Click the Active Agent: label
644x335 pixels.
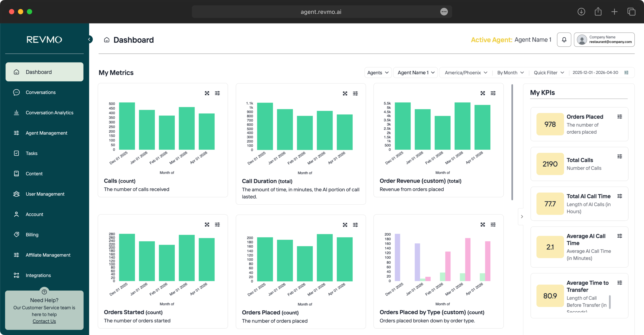pyautogui.click(x=491, y=40)
